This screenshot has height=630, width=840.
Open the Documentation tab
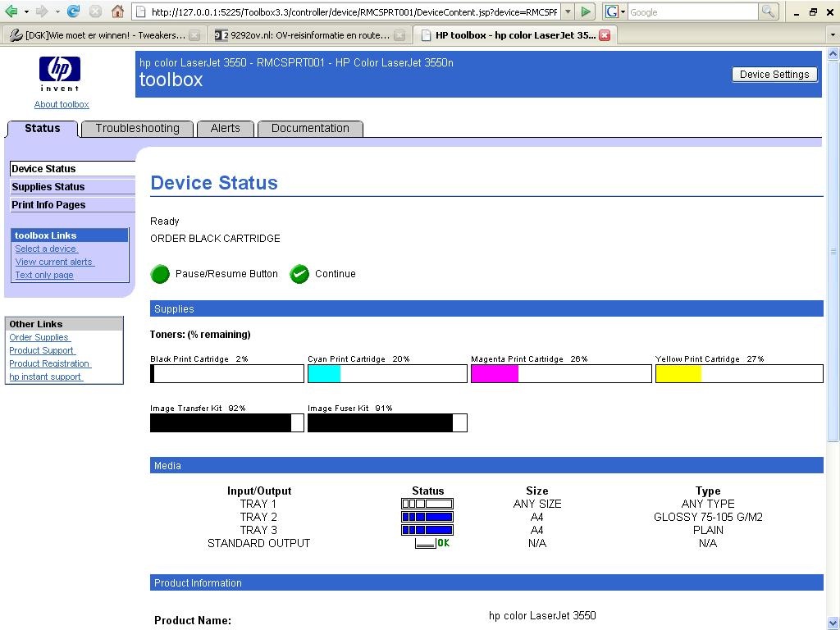[x=310, y=129]
